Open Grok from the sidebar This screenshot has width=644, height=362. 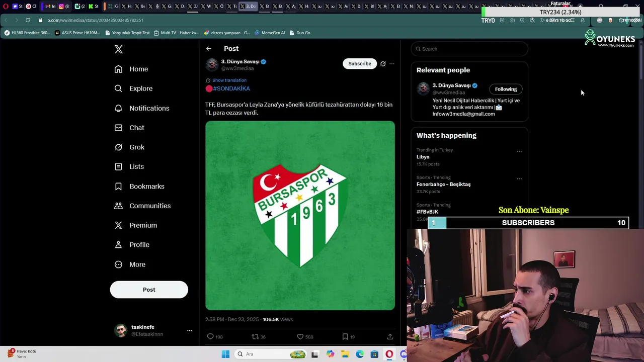(x=129, y=147)
